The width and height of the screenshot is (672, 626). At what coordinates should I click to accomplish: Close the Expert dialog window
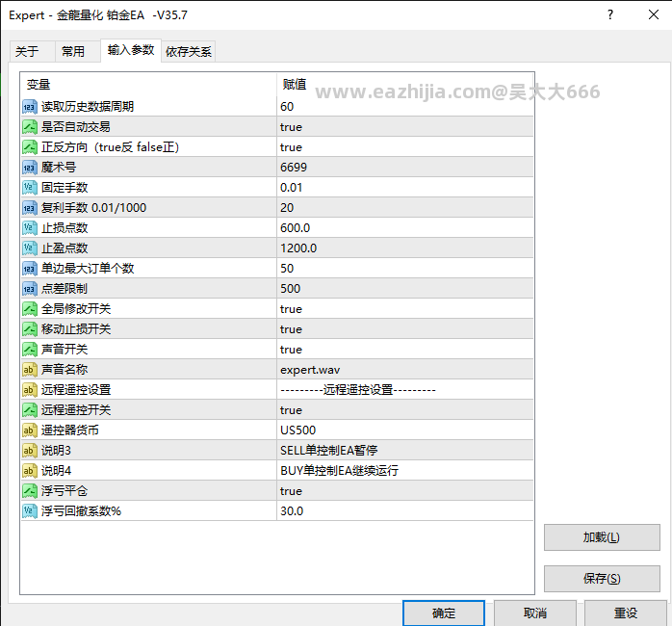click(x=653, y=15)
